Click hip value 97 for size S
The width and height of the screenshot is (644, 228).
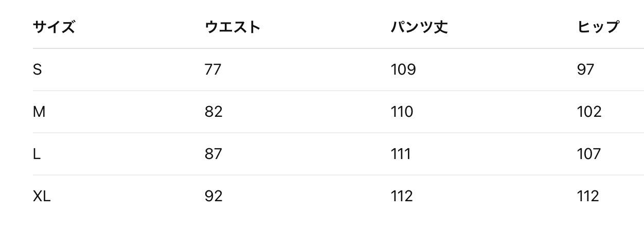coord(585,69)
